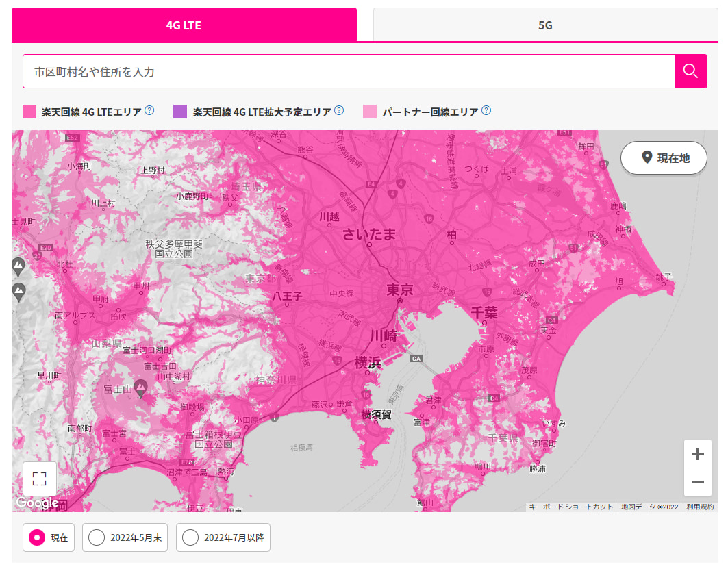Click the 川崎 city label

(384, 335)
